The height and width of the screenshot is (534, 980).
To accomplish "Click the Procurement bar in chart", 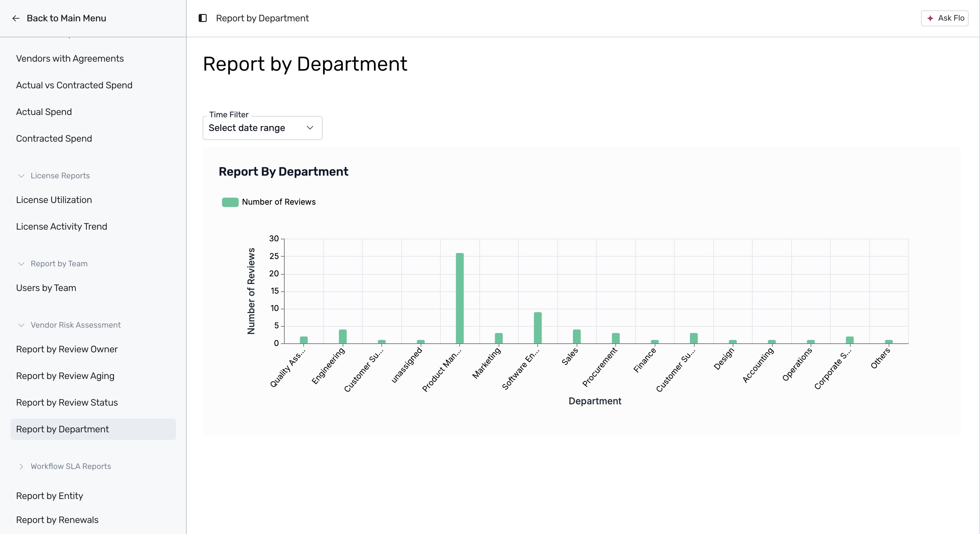I will [616, 338].
